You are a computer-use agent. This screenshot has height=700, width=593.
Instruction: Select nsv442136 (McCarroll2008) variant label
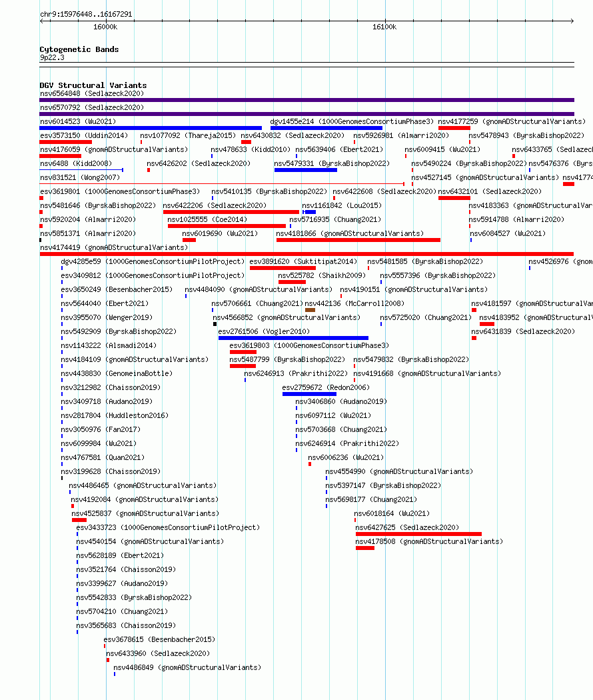(x=354, y=303)
